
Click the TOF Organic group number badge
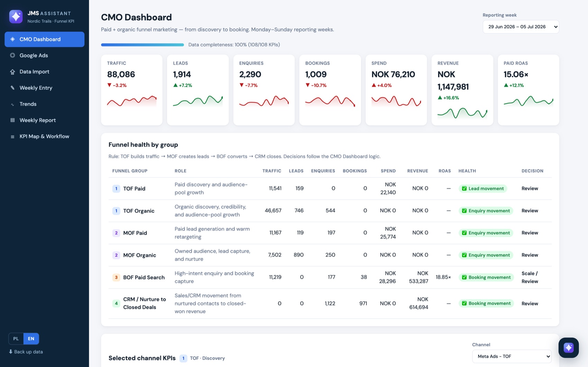pos(116,211)
